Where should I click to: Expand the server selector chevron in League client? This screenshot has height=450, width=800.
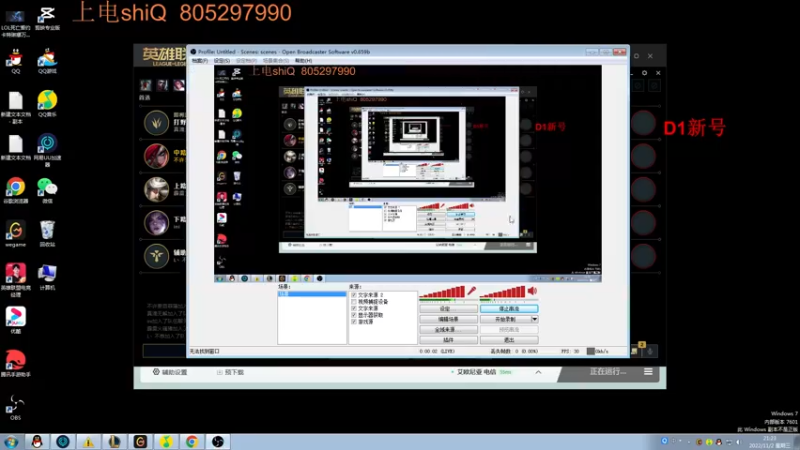[x=538, y=372]
